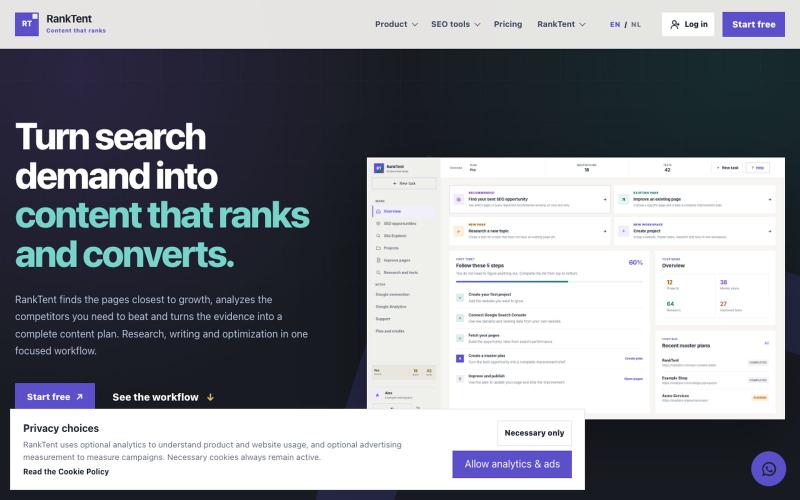Go to the Pricing page
Screen dimensions: 800x500
coord(508,24)
